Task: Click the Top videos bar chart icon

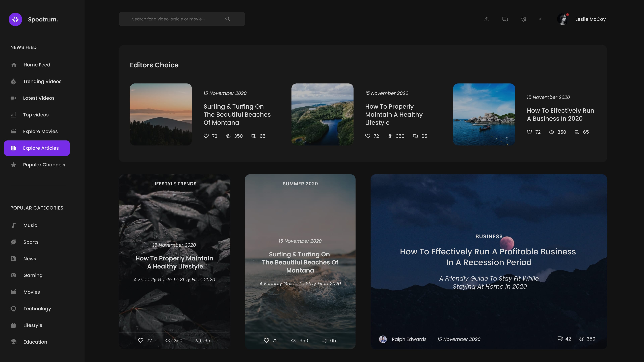Action: point(13,115)
